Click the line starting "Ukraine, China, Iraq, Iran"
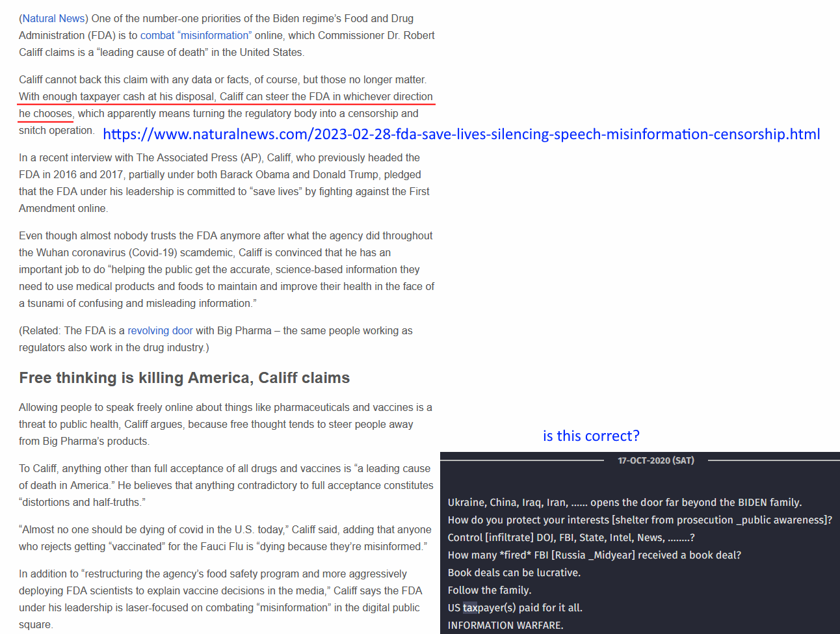 [x=625, y=502]
